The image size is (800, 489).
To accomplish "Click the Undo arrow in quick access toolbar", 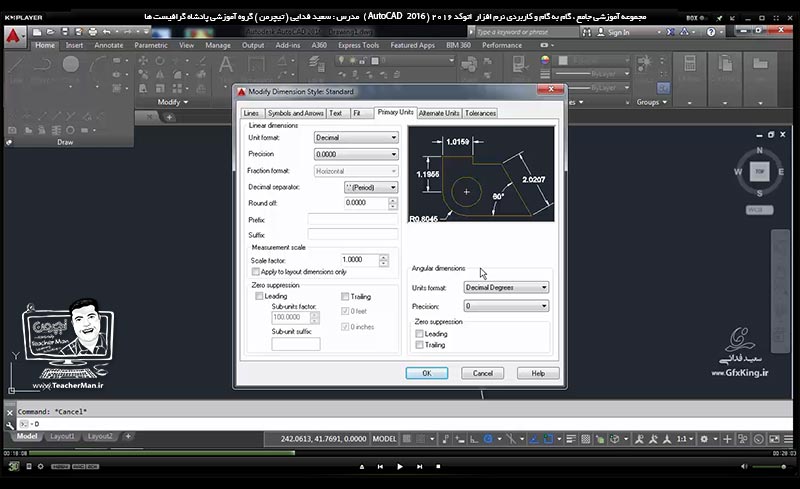I will [107, 32].
